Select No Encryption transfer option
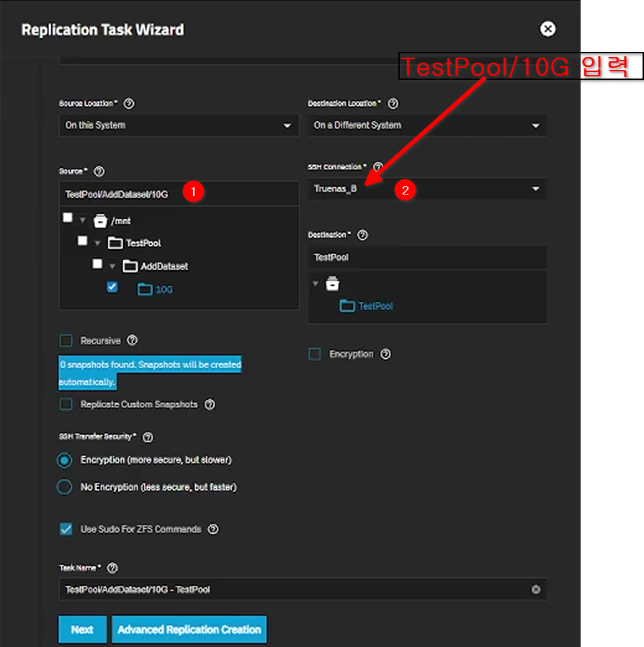The height and width of the screenshot is (647, 644). (x=65, y=488)
